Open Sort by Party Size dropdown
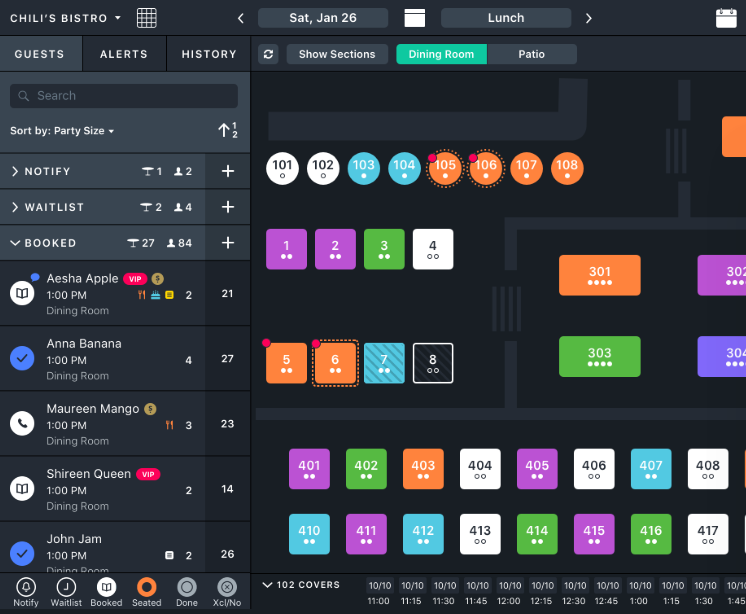 (x=62, y=131)
